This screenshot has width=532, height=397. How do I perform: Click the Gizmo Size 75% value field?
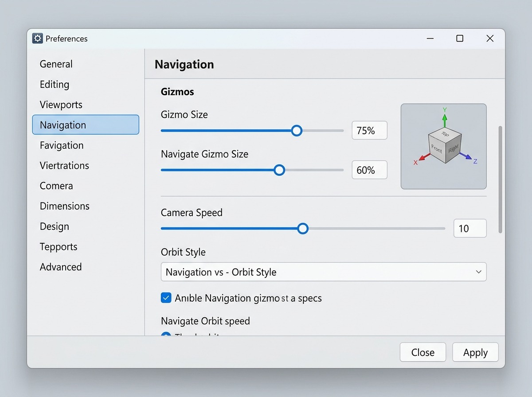tap(369, 130)
